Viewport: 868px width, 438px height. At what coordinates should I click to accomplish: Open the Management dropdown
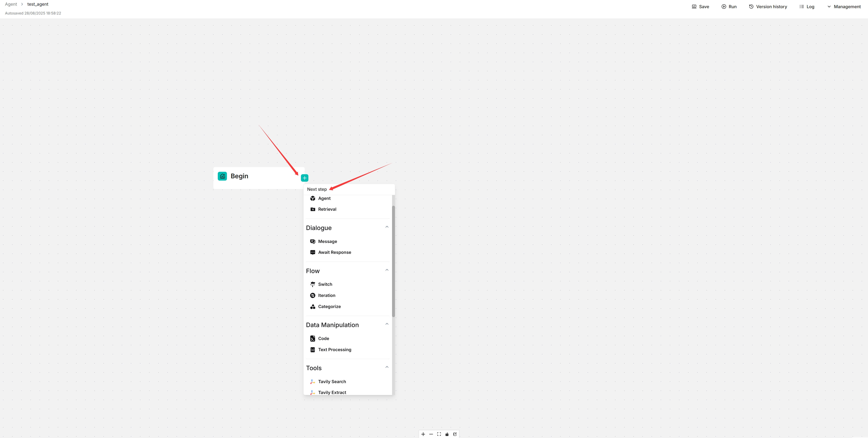pyautogui.click(x=844, y=7)
